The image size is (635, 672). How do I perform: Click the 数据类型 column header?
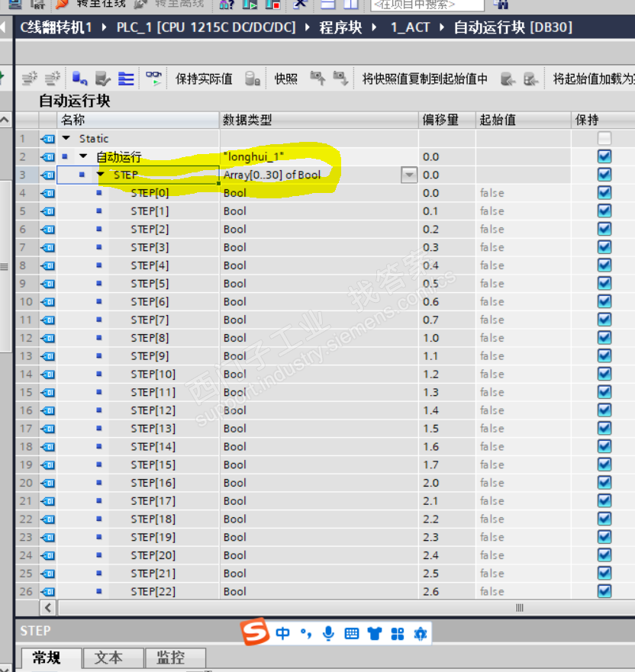(319, 120)
